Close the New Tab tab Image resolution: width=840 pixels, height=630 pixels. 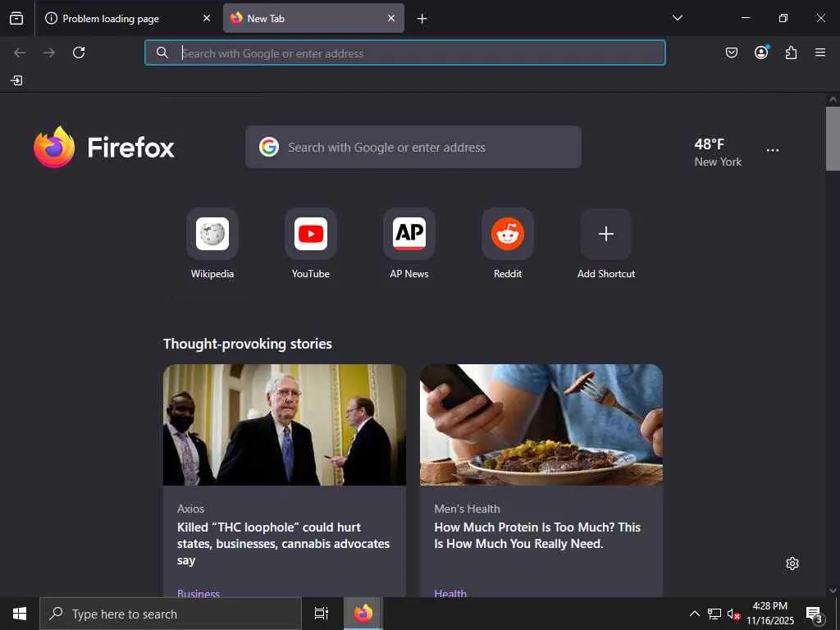[x=391, y=18]
